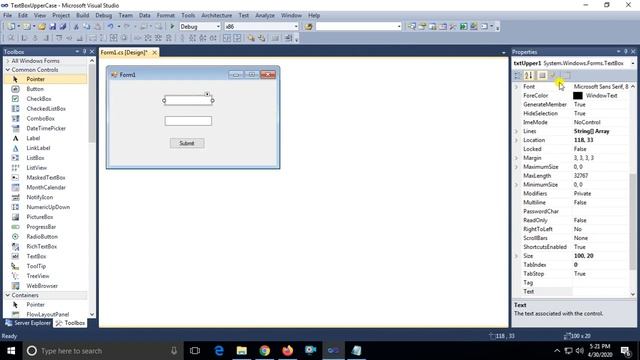Image resolution: width=640 pixels, height=360 pixels.
Task: Click the Property Pages icon in Properties panel
Action: [566, 75]
